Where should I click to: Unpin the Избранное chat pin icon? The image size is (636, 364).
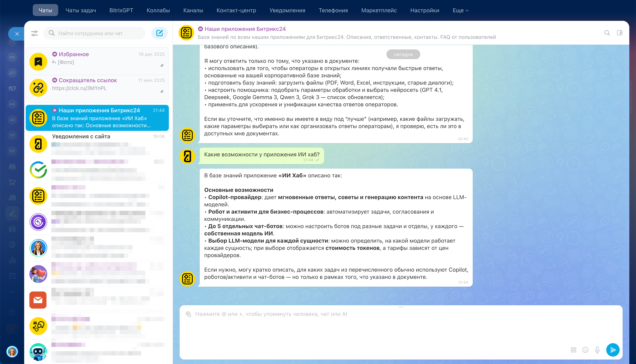tap(162, 65)
